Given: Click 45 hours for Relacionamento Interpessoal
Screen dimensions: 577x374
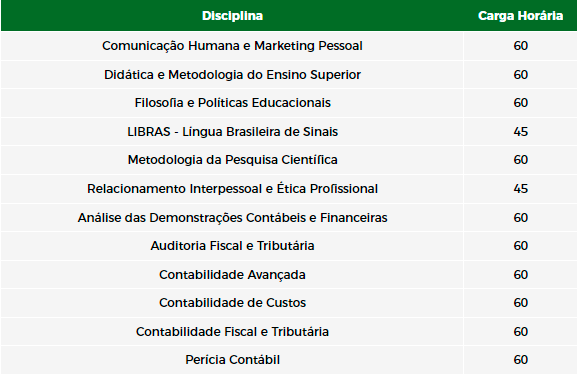Looking at the screenshot, I should (520, 189).
